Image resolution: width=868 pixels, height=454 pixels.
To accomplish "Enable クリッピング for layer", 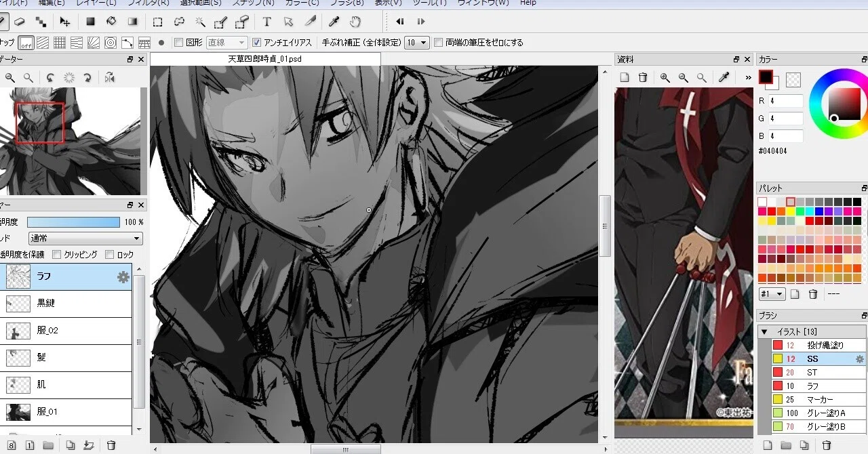I will click(56, 255).
